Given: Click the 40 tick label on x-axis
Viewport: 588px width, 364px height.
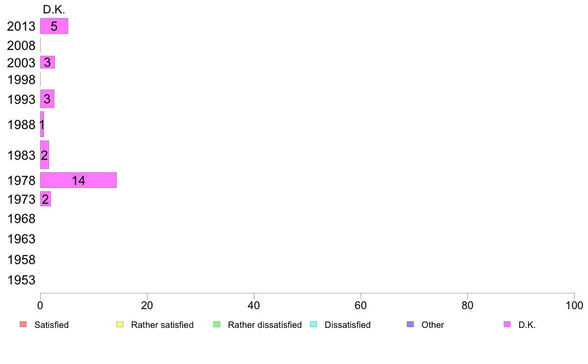Looking at the screenshot, I should [254, 306].
